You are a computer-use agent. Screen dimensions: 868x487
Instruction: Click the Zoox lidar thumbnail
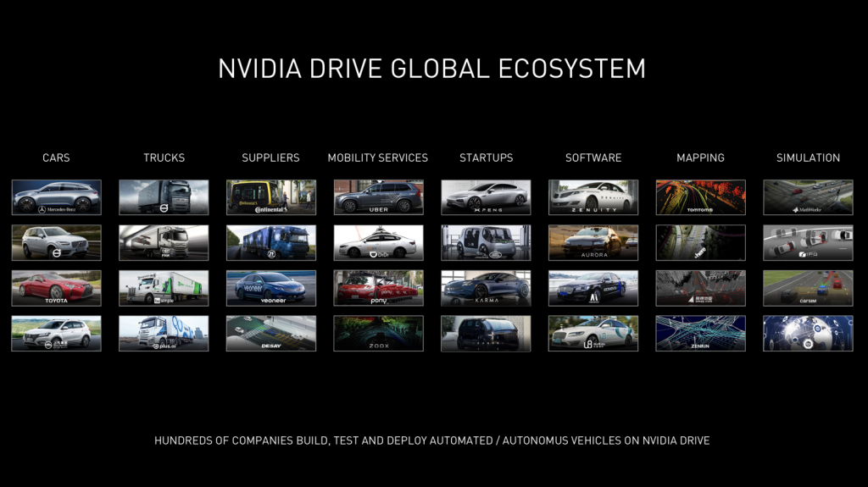[x=379, y=333]
